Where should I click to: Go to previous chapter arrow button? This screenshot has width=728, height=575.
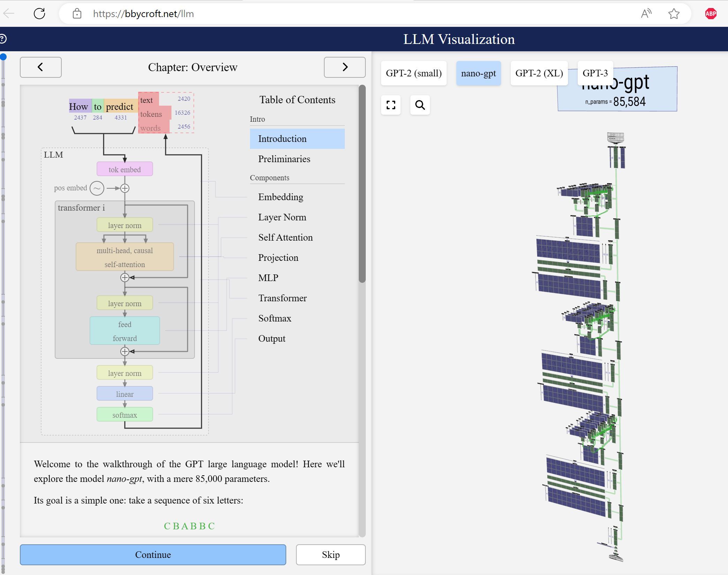click(x=41, y=67)
